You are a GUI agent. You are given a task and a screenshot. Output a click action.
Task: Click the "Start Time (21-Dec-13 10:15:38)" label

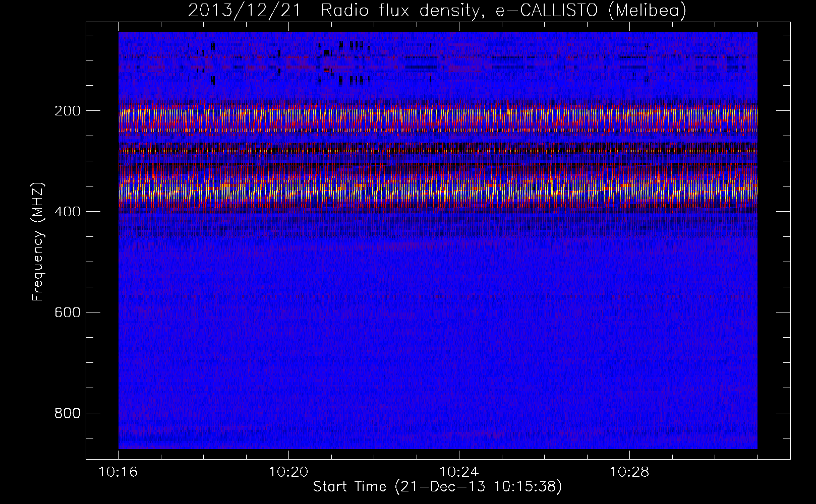click(437, 487)
